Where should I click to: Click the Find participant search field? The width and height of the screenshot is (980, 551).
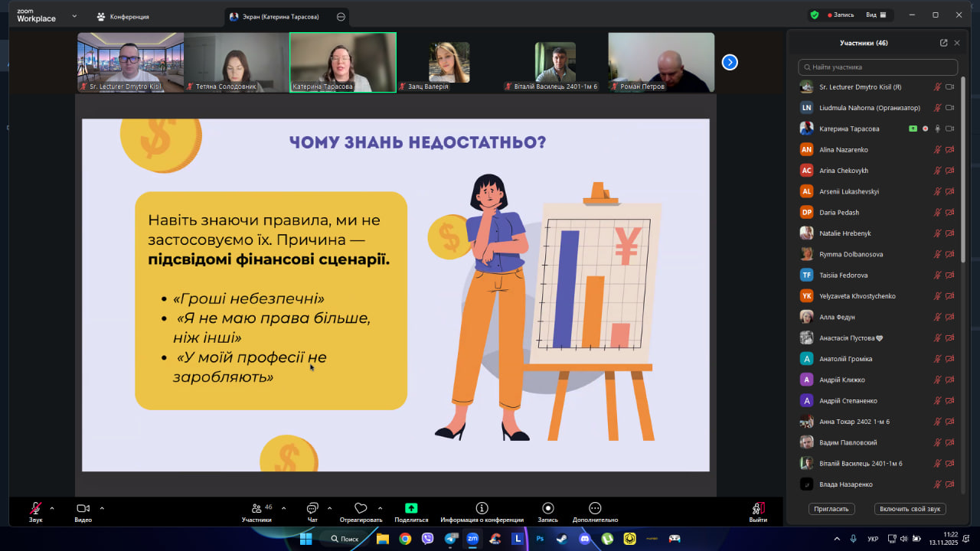tap(877, 67)
